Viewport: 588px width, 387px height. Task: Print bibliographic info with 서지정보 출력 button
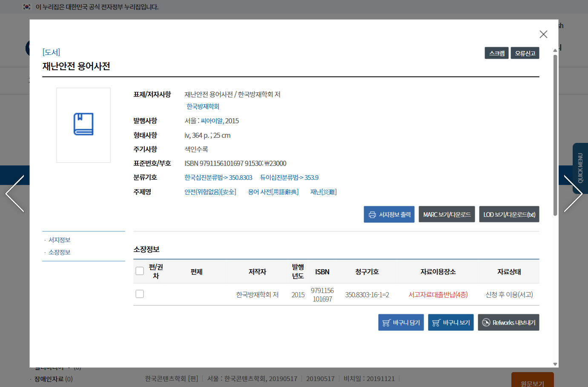(x=389, y=214)
